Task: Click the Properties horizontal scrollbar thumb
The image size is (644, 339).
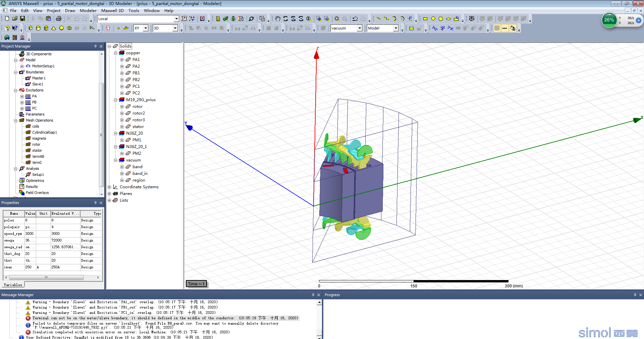Action: click(x=46, y=277)
